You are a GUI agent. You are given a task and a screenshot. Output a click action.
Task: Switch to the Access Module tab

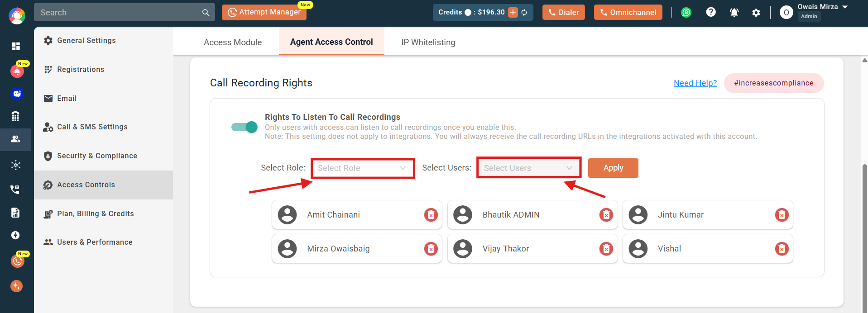233,42
